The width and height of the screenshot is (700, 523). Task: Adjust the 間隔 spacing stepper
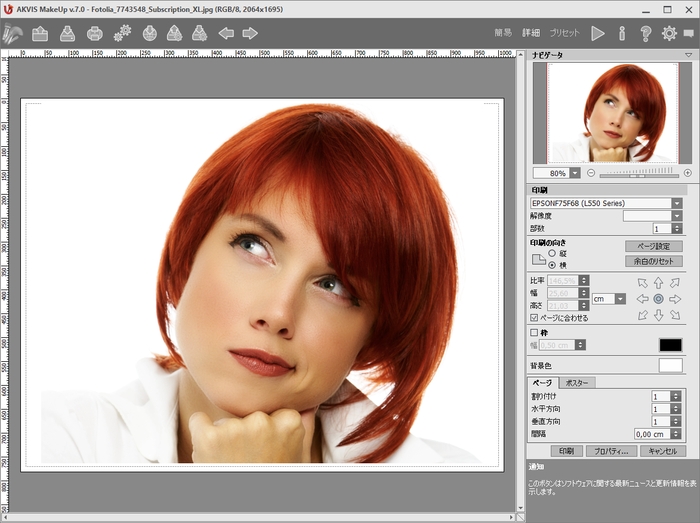click(675, 434)
